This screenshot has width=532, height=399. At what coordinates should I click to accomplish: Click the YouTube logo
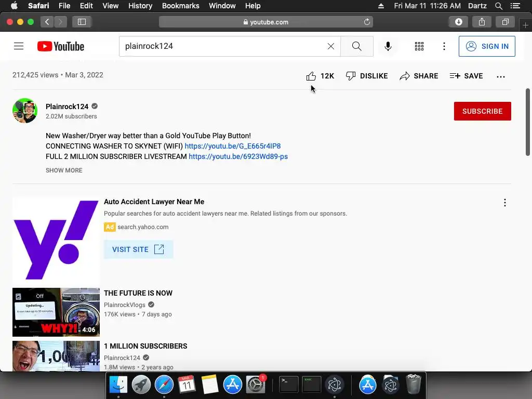61,46
